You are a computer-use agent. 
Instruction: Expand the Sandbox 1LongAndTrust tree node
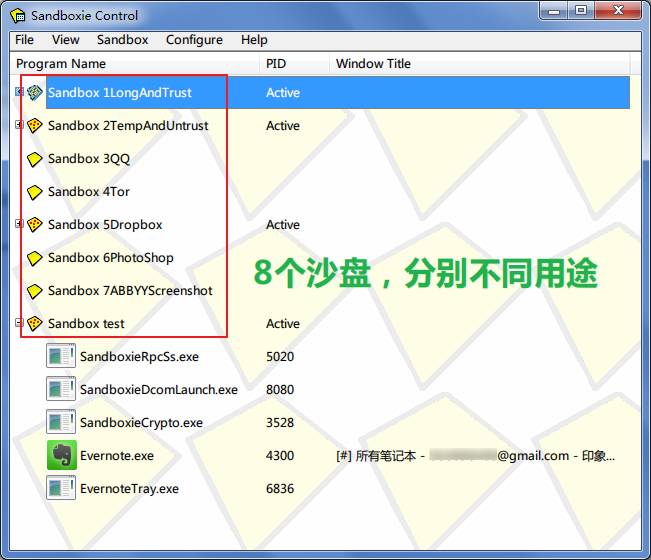coord(19,91)
